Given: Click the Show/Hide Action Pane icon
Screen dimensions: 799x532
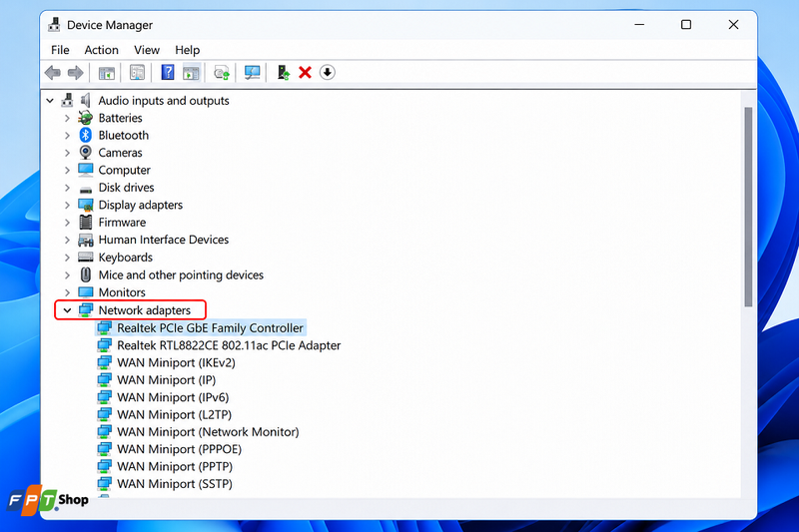Looking at the screenshot, I should pyautogui.click(x=191, y=72).
